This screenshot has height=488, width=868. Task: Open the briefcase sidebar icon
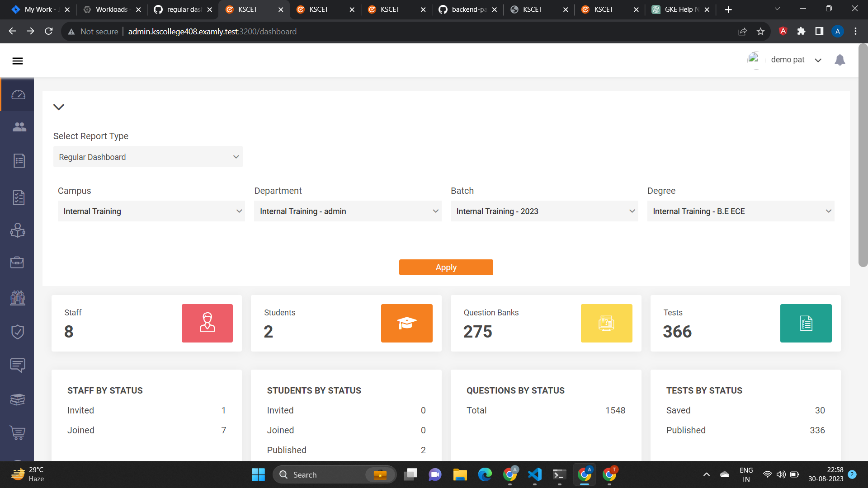(x=17, y=262)
